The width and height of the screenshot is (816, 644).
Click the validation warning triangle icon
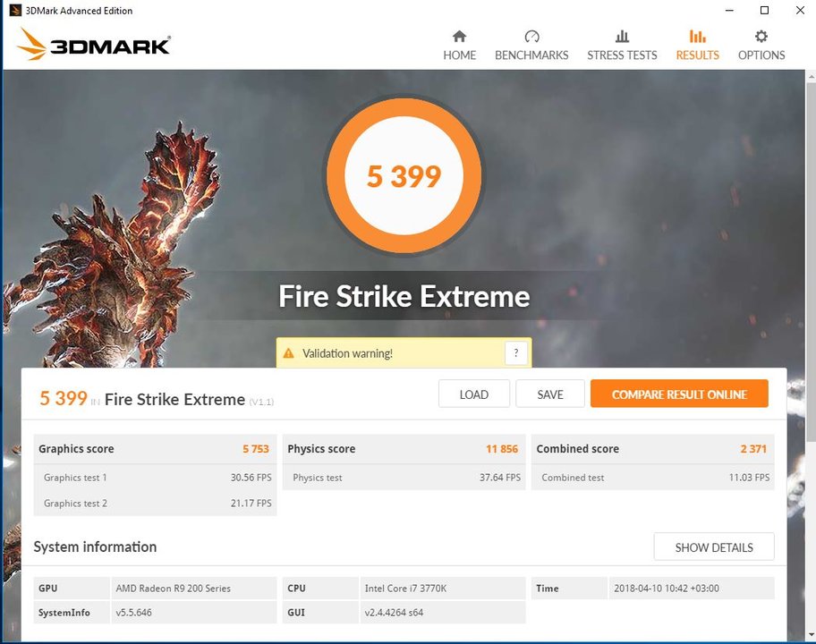(x=288, y=353)
